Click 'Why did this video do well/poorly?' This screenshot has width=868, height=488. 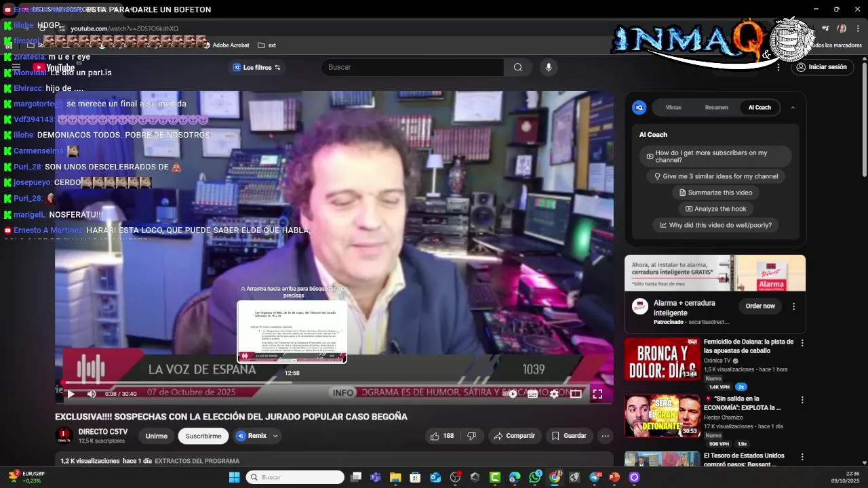715,225
